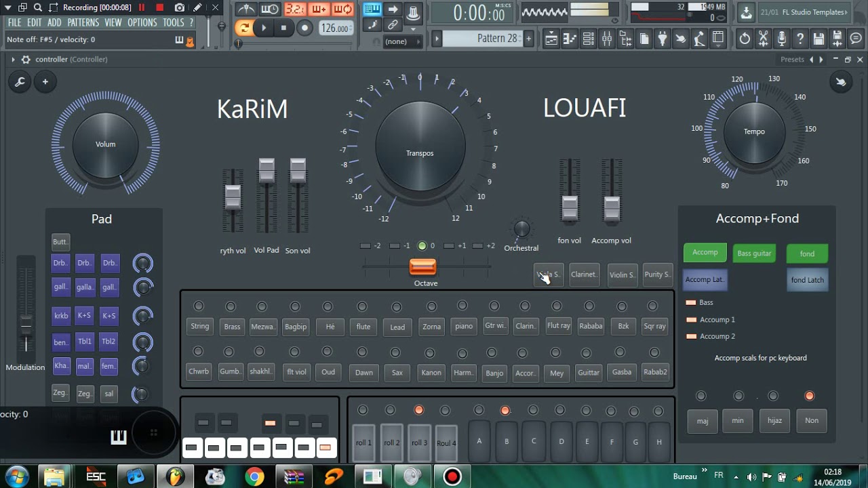Open the TOOLS menu

(174, 22)
